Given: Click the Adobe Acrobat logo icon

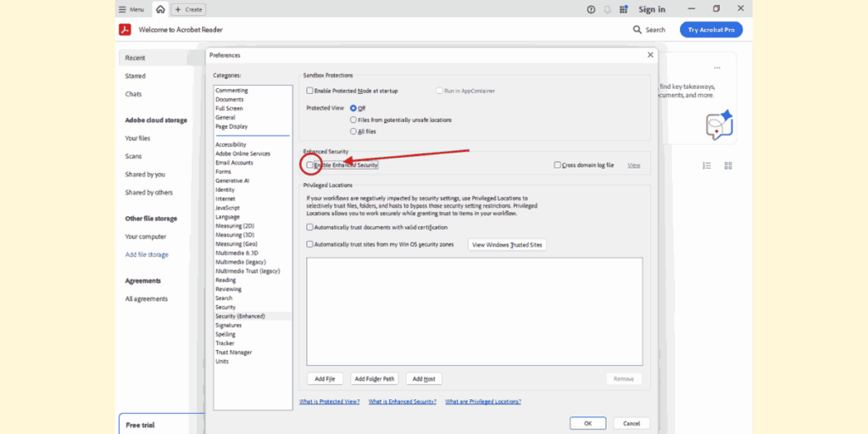Looking at the screenshot, I should 125,30.
